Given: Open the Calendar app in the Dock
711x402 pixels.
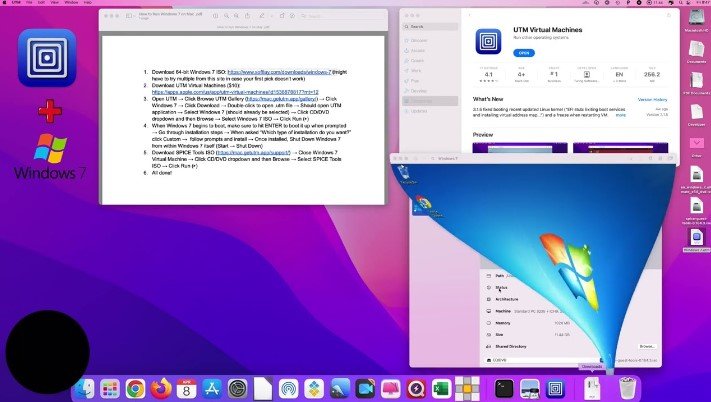Looking at the screenshot, I should (x=186, y=389).
